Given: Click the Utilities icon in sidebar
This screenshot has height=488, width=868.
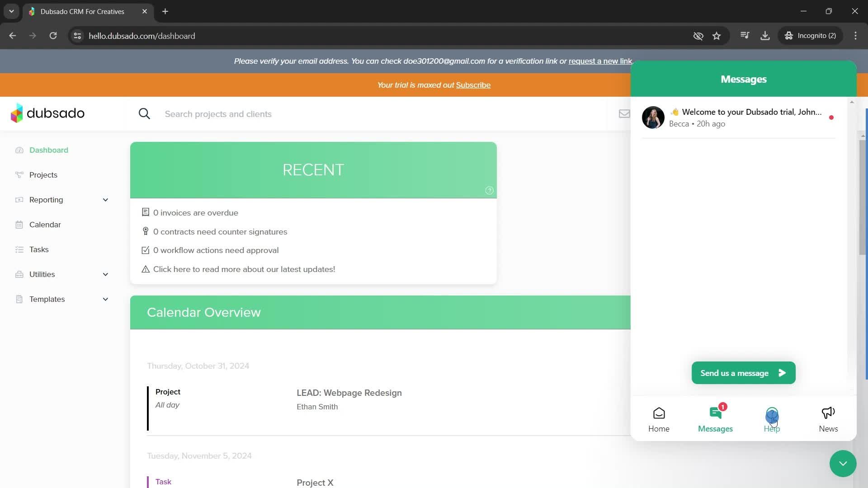Looking at the screenshot, I should tap(19, 274).
